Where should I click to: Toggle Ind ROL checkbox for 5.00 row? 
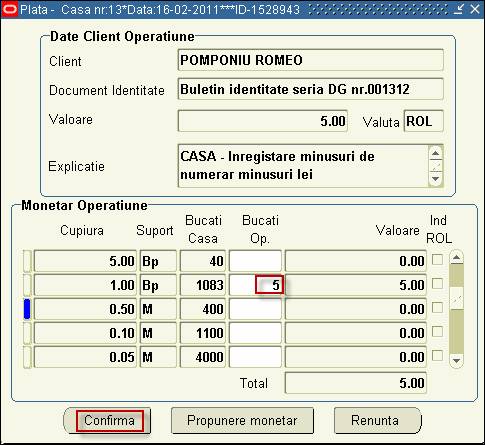pyautogui.click(x=437, y=260)
